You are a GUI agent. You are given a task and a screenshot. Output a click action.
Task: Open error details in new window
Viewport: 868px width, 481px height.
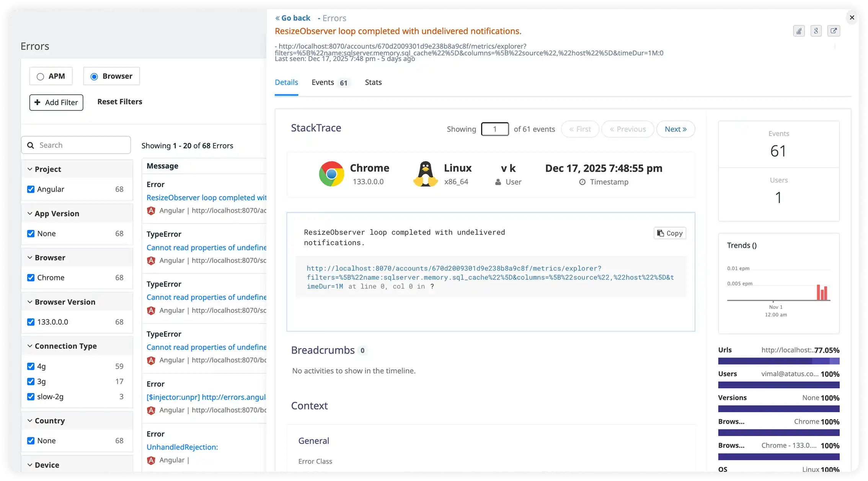coord(834,31)
